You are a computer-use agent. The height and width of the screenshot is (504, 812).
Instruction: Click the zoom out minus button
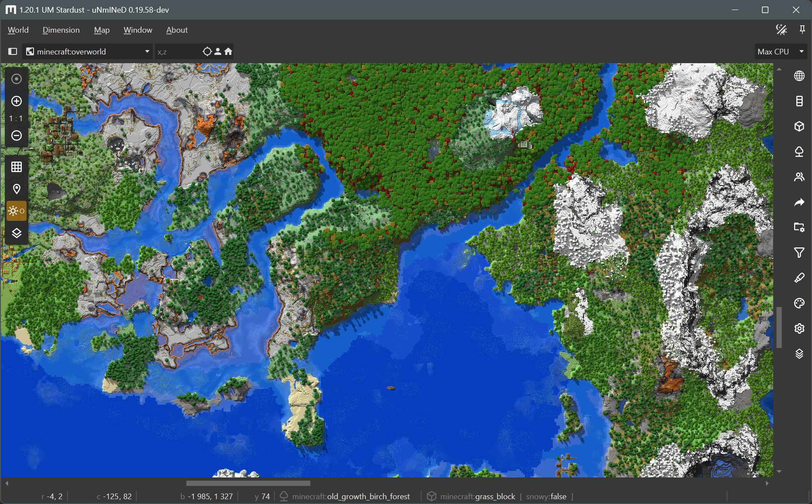tap(17, 135)
